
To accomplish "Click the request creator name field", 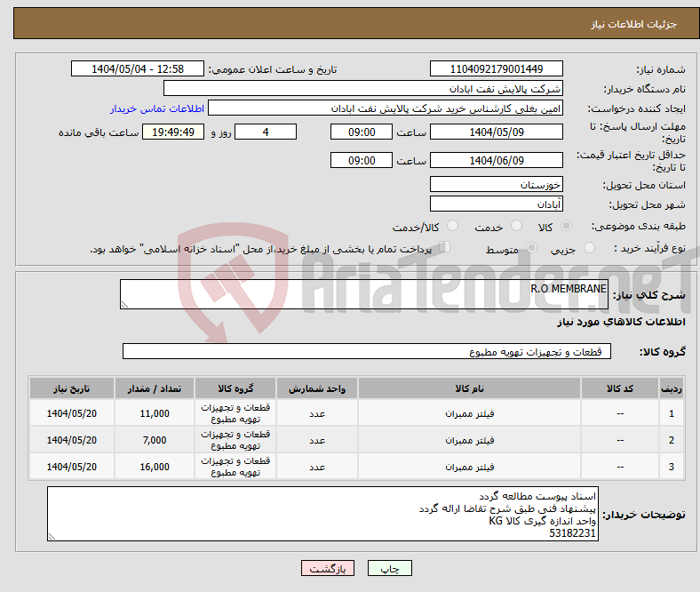I will (386, 108).
